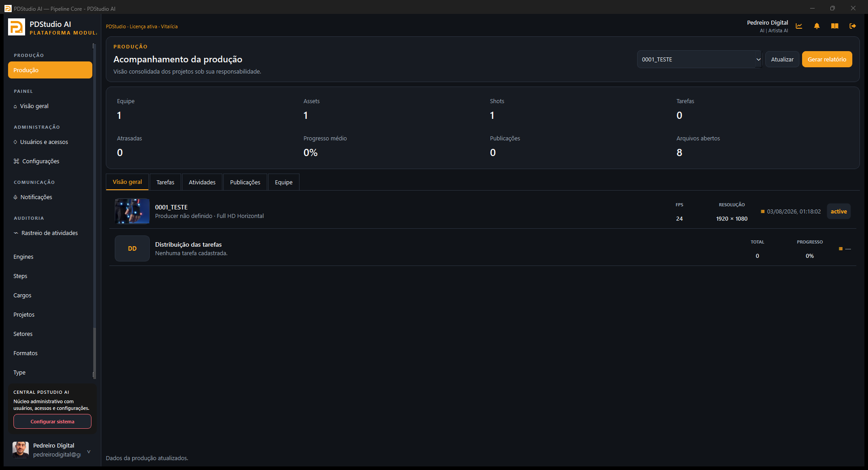Open the documentation book icon
Image resolution: width=868 pixels, height=470 pixels.
point(835,26)
